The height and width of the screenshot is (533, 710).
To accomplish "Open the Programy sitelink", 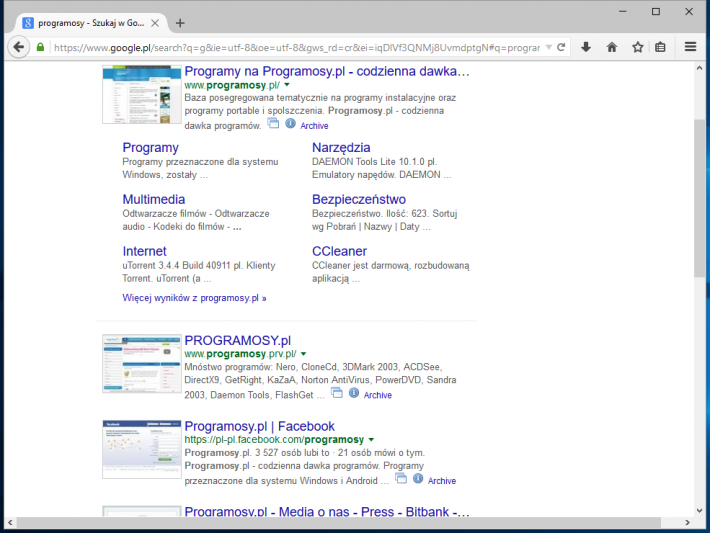I will 150,148.
